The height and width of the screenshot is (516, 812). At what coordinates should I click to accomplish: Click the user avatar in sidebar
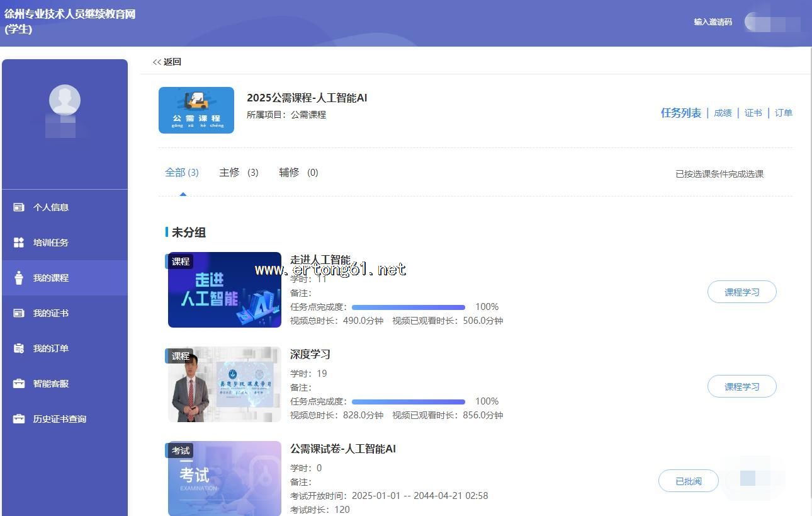[x=65, y=100]
